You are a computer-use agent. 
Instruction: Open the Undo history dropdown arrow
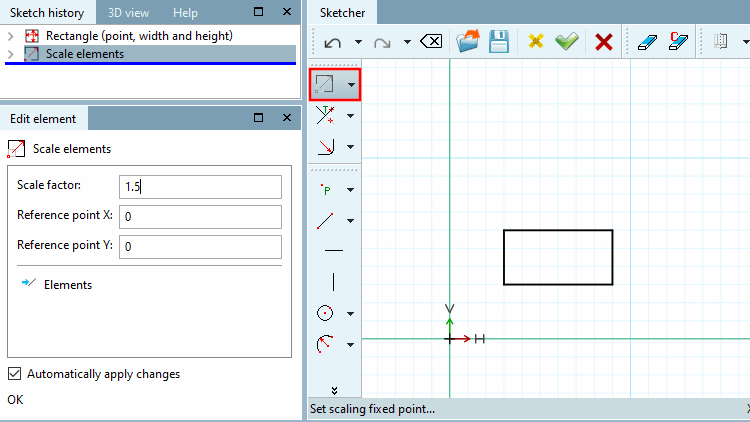pos(358,42)
